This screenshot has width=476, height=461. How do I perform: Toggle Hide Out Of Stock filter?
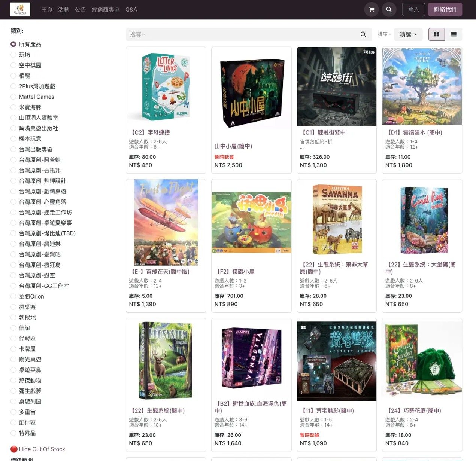coord(38,449)
